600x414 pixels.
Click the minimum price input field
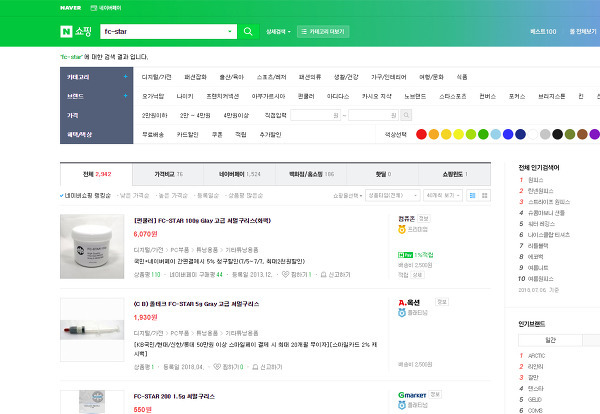(x=315, y=115)
